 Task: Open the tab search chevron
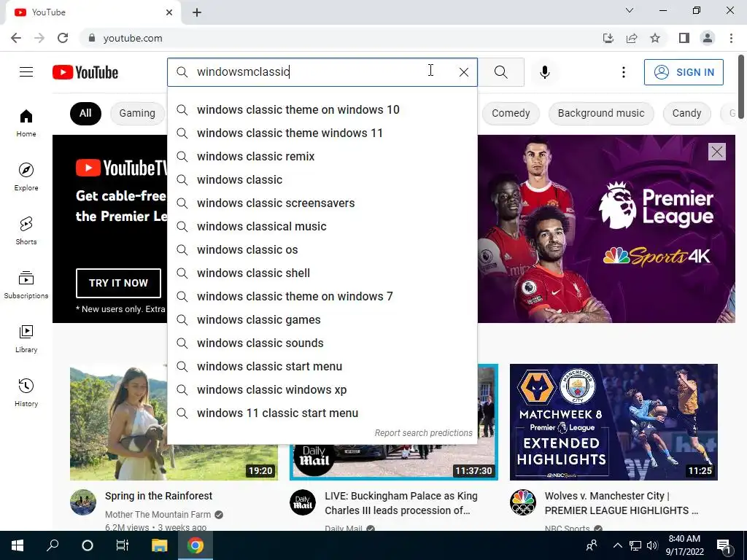click(630, 10)
